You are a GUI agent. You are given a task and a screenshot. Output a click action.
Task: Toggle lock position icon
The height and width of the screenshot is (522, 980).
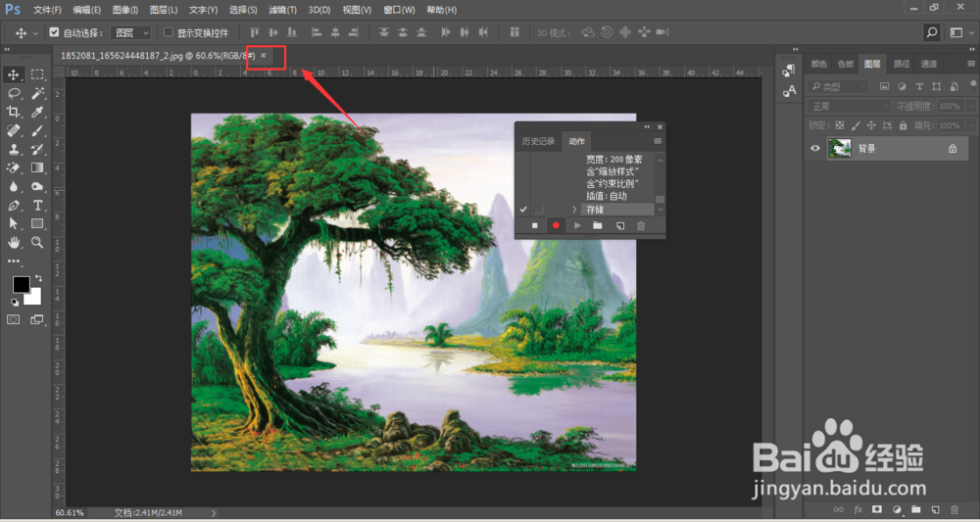click(x=872, y=125)
